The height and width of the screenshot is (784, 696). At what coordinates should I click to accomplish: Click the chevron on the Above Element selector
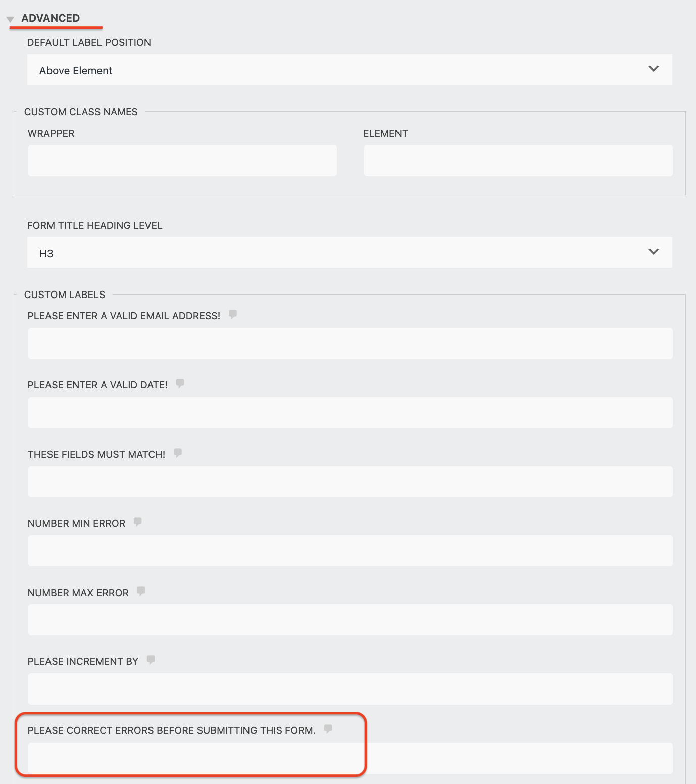coord(654,68)
